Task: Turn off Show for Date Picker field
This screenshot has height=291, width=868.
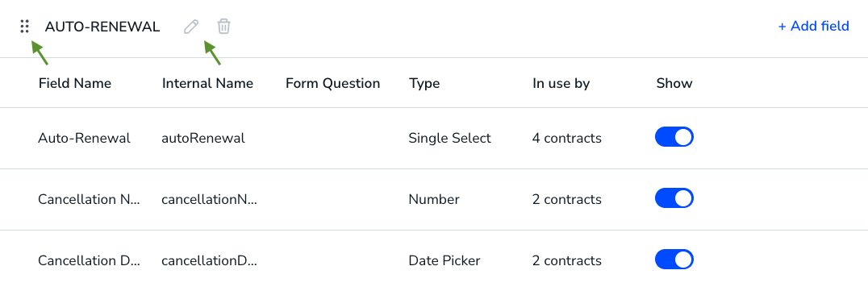Action: (674, 260)
